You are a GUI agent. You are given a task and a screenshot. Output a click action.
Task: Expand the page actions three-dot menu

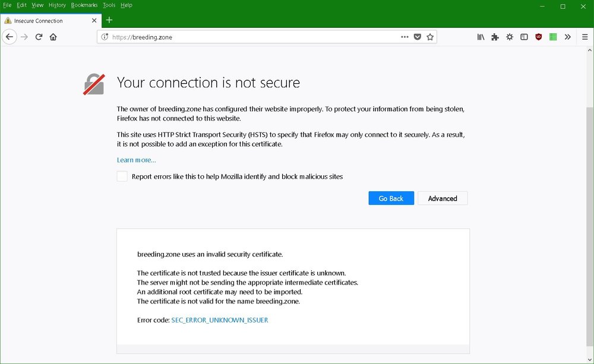click(405, 37)
